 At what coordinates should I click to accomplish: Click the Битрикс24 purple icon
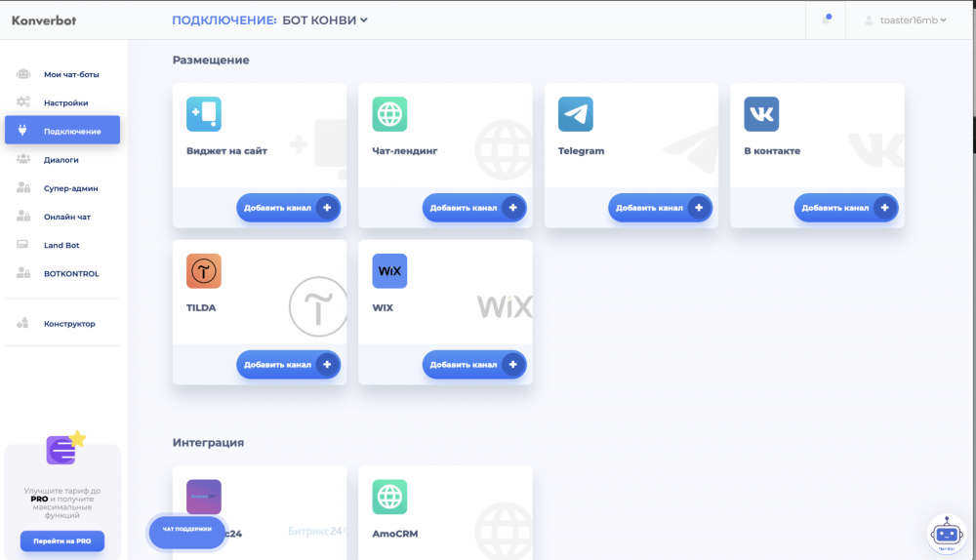(204, 497)
